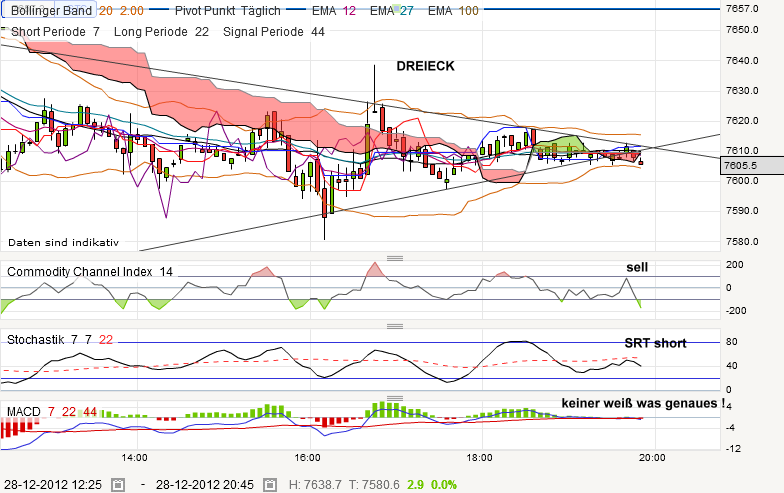Click the EMA 100 indicator label
The height and width of the screenshot is (493, 784).
[x=453, y=10]
